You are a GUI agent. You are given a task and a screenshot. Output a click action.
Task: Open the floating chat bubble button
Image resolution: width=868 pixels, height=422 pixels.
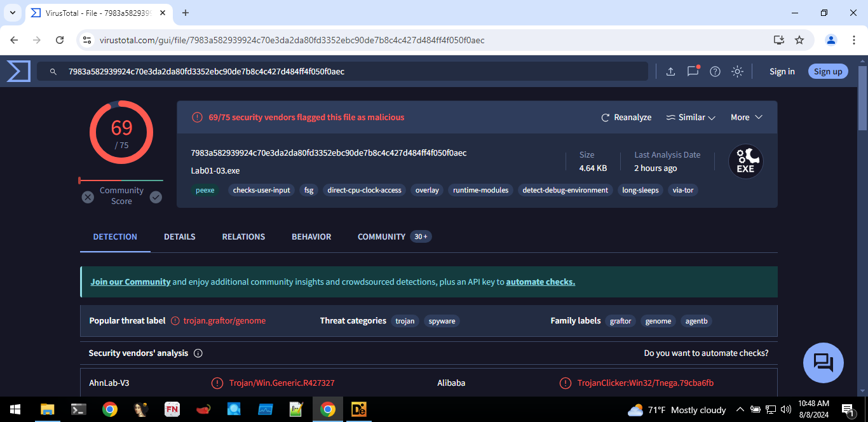(x=824, y=363)
